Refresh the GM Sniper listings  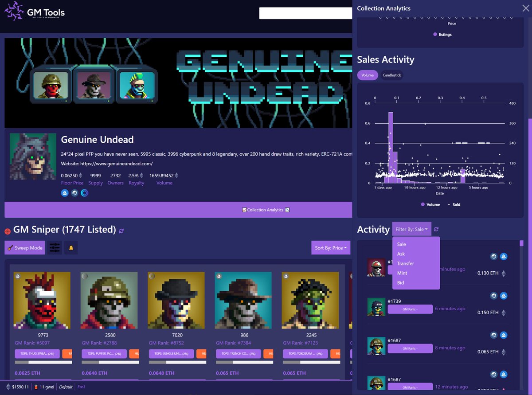click(121, 231)
